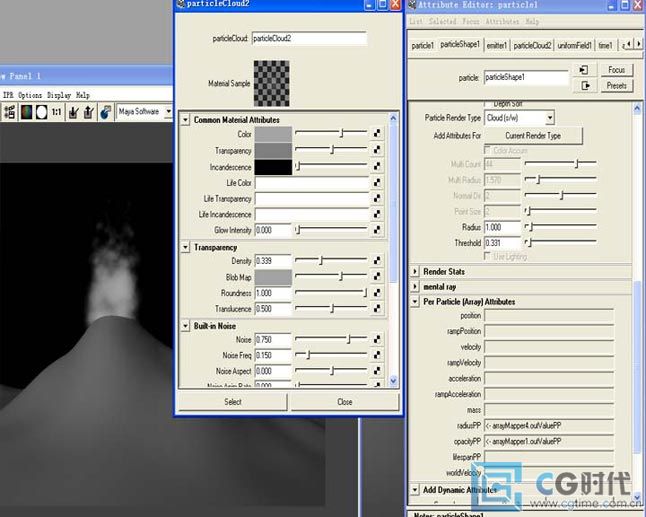Click map button for Blob Map
Image resolution: width=646 pixels, height=517 pixels.
click(377, 276)
